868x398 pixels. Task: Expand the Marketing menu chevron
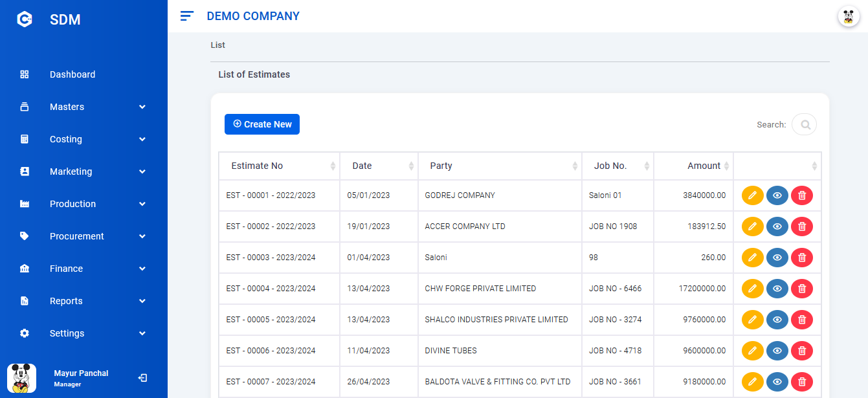[142, 171]
